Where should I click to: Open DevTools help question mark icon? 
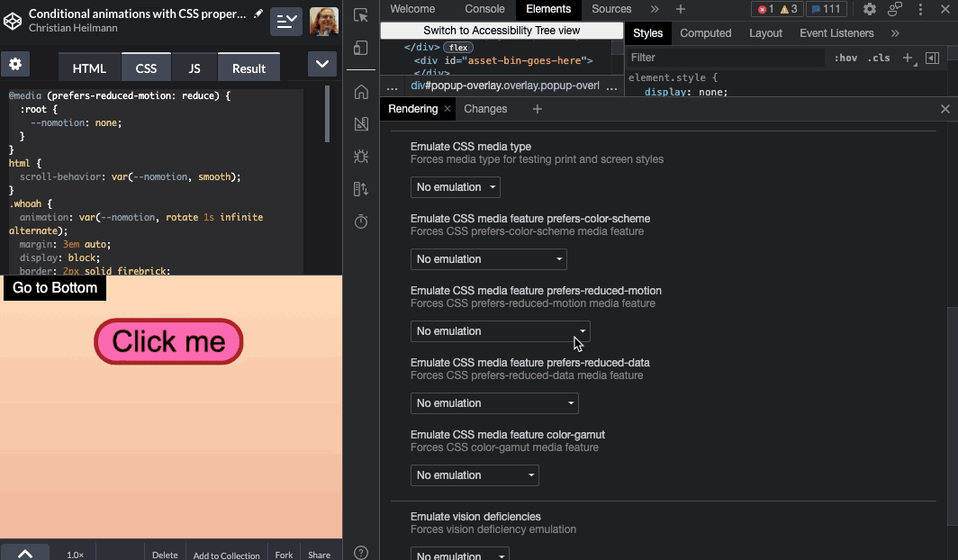(361, 553)
